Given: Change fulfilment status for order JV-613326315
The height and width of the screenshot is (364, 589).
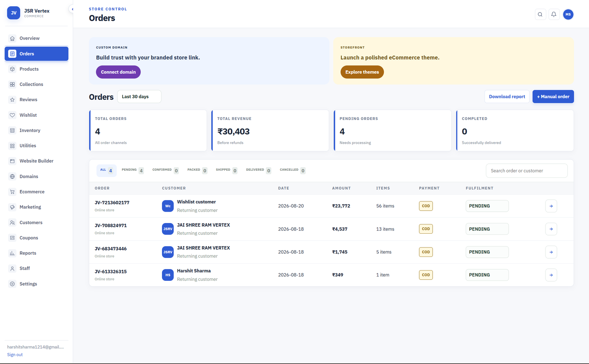Looking at the screenshot, I should pos(487,275).
